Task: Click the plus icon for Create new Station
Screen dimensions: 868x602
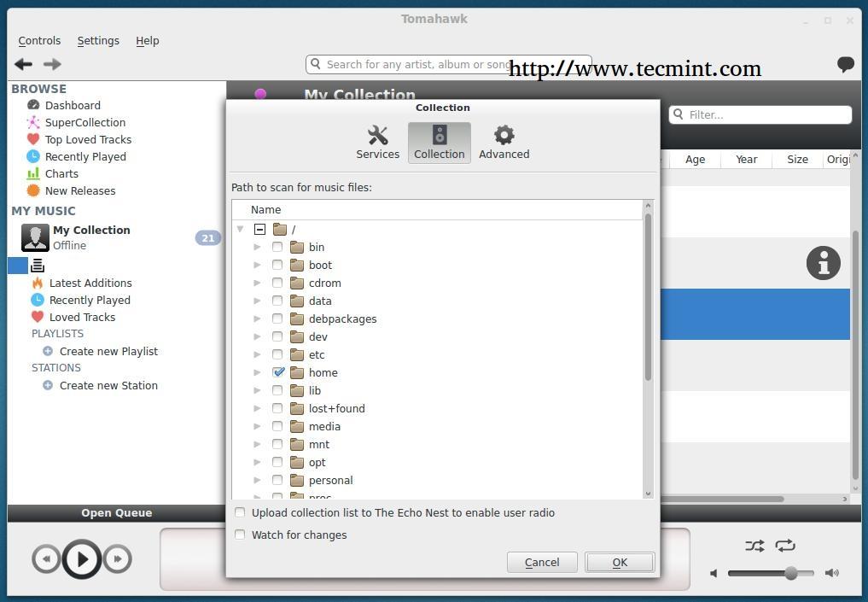Action: [x=48, y=385]
